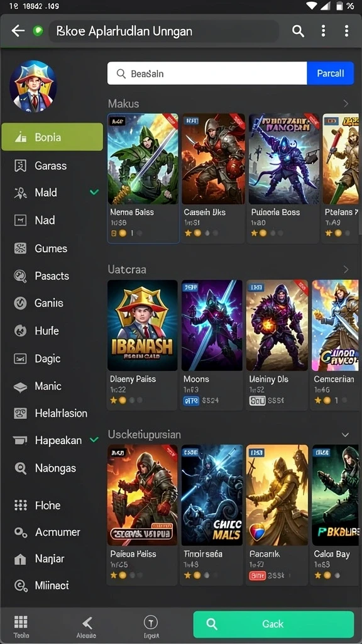Image resolution: width=362 pixels, height=644 pixels.
Task: Click the Dagic sidebar icon
Action: (20, 358)
